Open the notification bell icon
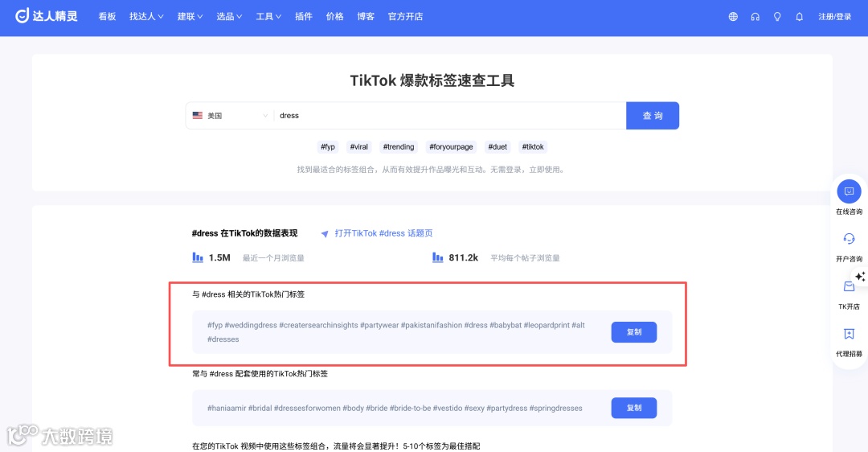 point(800,17)
